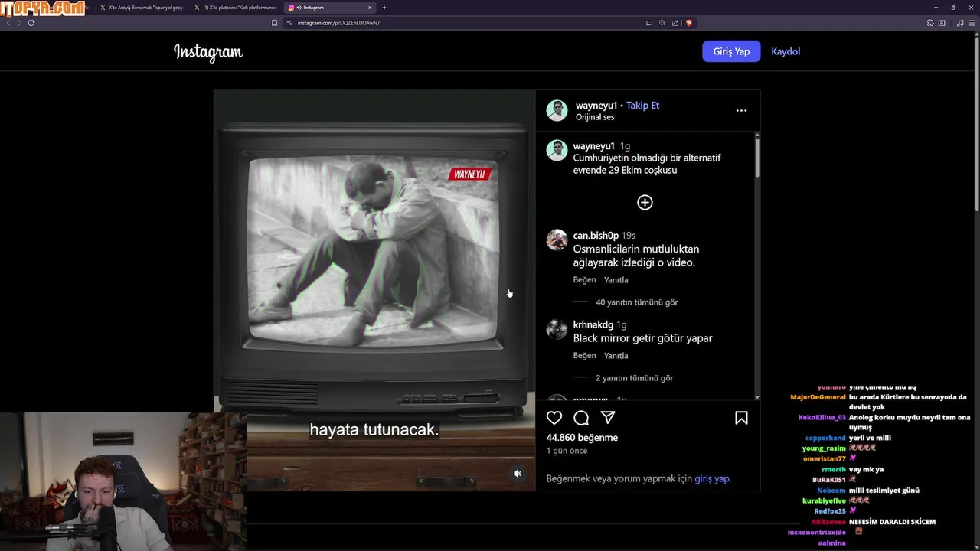The height and width of the screenshot is (551, 980).
Task: Click the giriş yap link below post
Action: tap(712, 478)
